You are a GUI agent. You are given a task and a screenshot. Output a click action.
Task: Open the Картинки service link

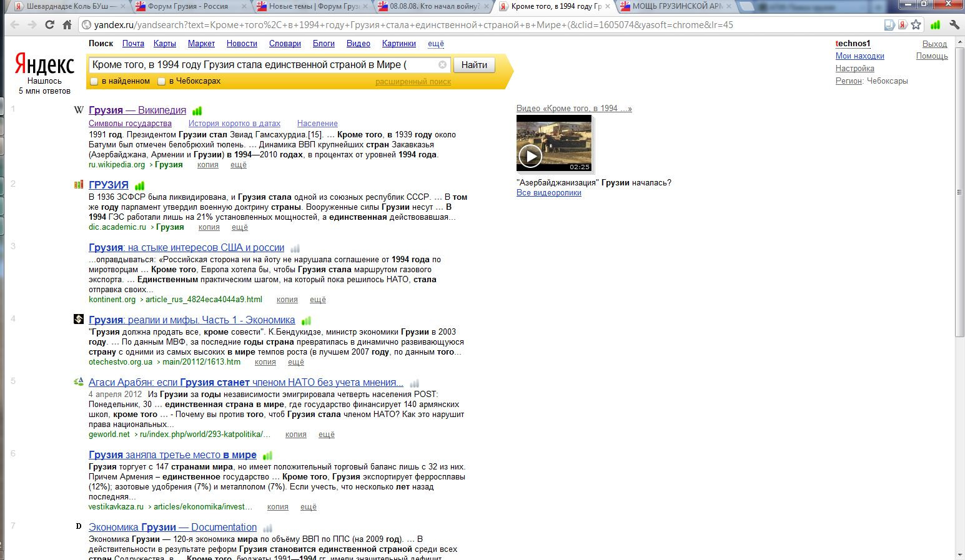click(398, 44)
